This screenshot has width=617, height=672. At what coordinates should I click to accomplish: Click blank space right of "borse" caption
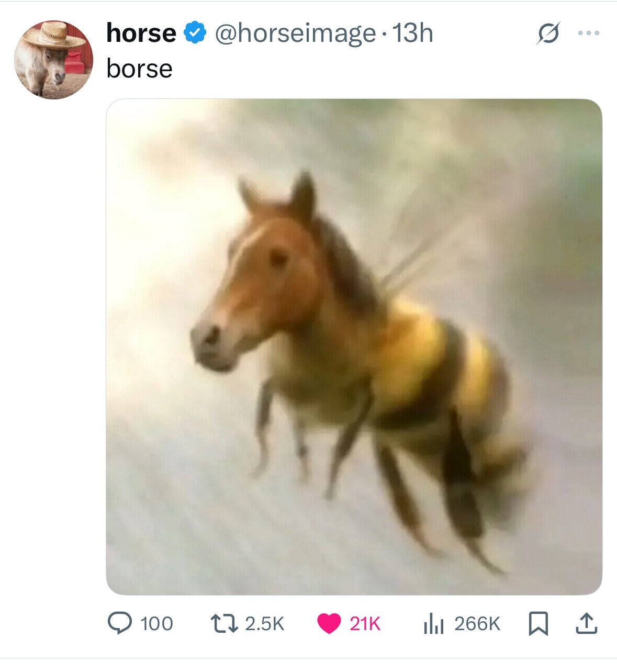click(x=366, y=69)
